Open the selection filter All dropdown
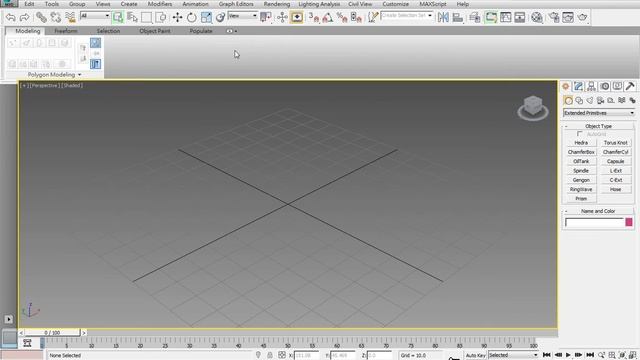The height and width of the screenshot is (360, 640). [x=95, y=16]
